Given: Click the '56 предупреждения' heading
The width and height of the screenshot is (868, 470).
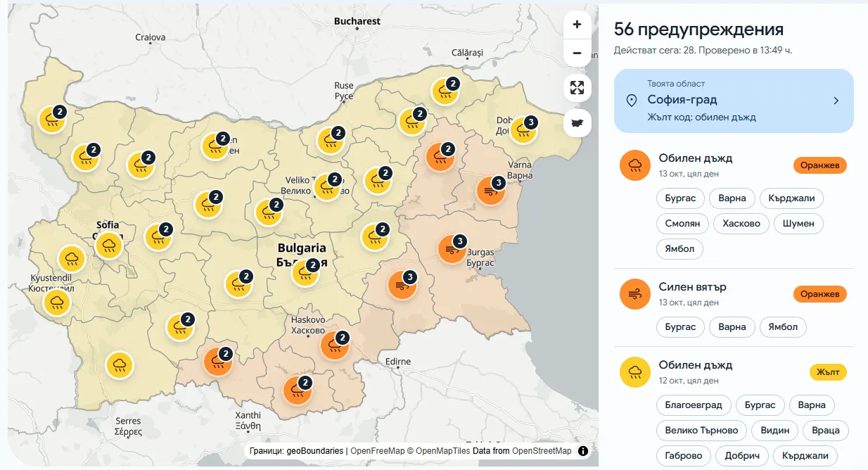Looking at the screenshot, I should pyautogui.click(x=698, y=30).
